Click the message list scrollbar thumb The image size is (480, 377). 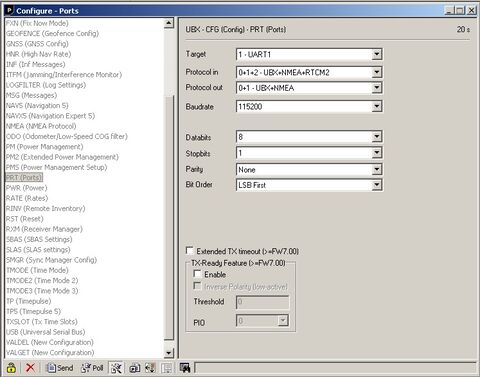point(169,217)
